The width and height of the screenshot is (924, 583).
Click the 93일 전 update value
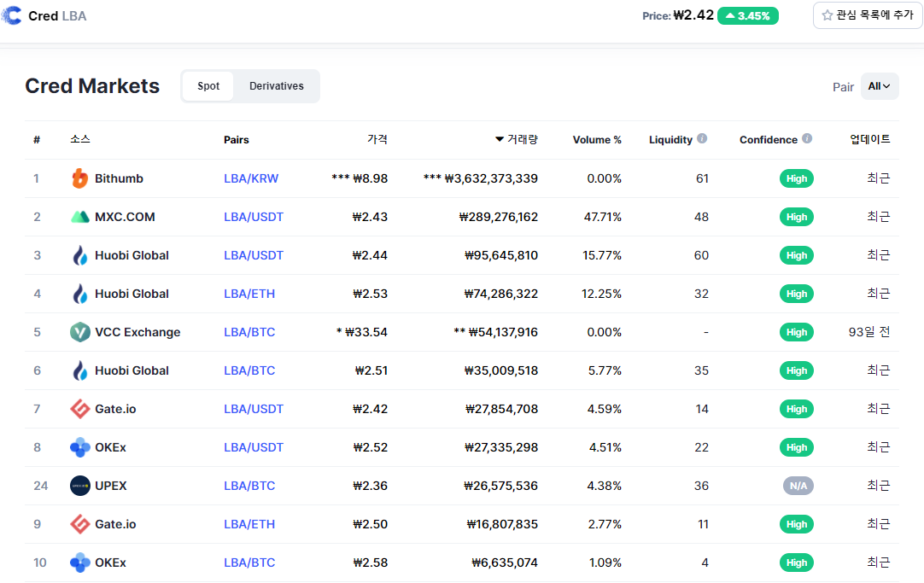[869, 332]
